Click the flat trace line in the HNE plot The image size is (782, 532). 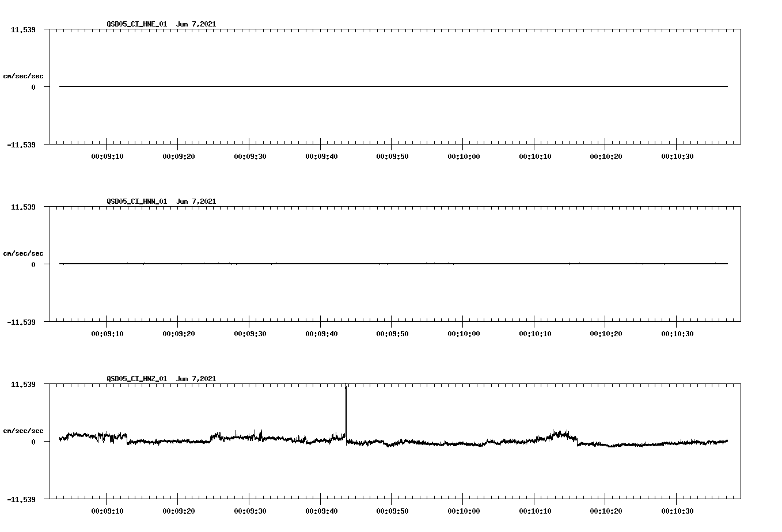393,86
